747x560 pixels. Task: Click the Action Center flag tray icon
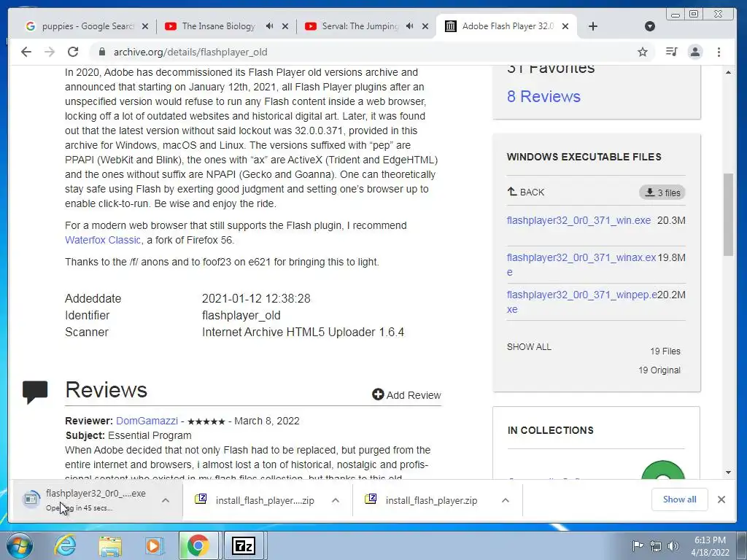[638, 545]
